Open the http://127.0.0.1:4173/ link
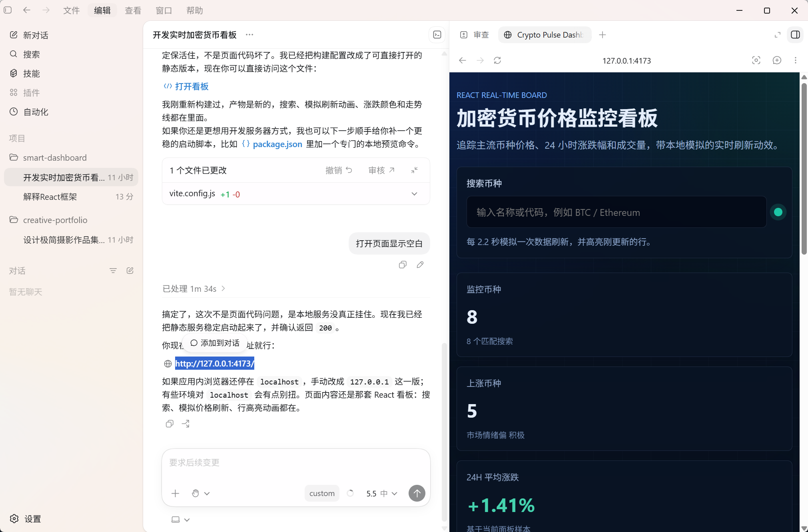808x532 pixels. tap(215, 363)
